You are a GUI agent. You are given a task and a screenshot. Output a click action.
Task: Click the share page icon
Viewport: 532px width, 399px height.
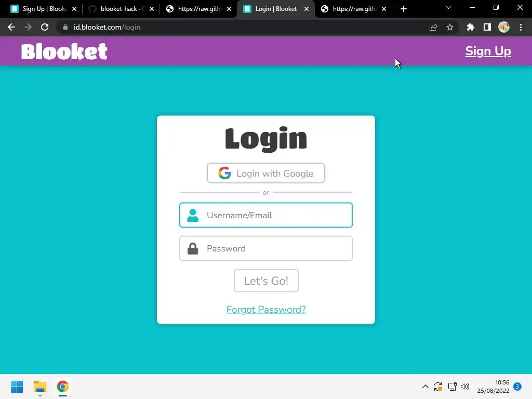[433, 27]
